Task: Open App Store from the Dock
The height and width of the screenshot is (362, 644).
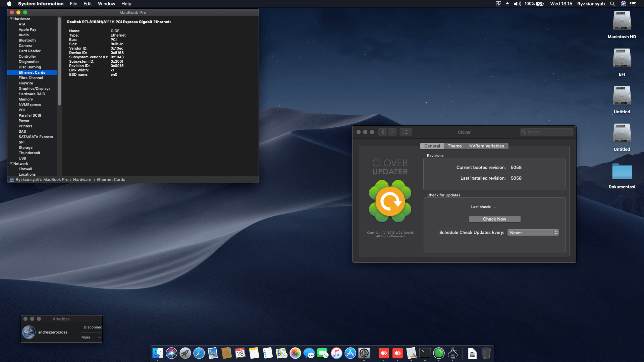Action: 350,353
